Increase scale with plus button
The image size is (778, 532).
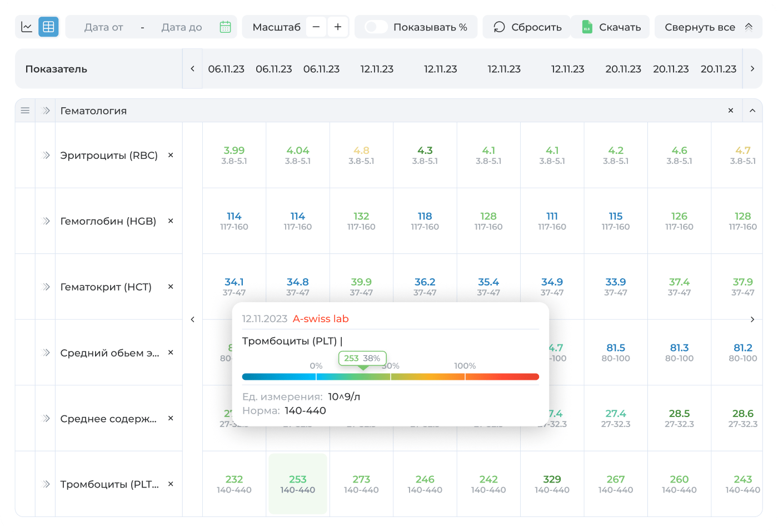pos(337,27)
